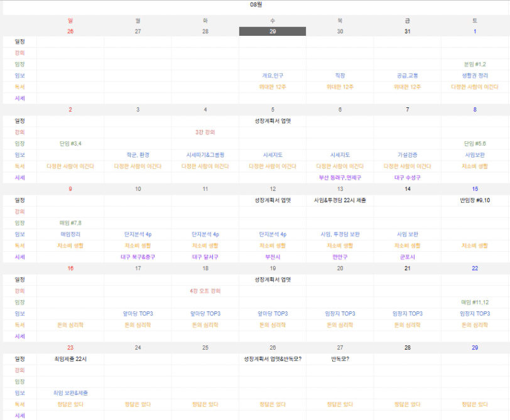The height and width of the screenshot is (420, 510).
Task: Select date cell 12
Action: (273, 189)
